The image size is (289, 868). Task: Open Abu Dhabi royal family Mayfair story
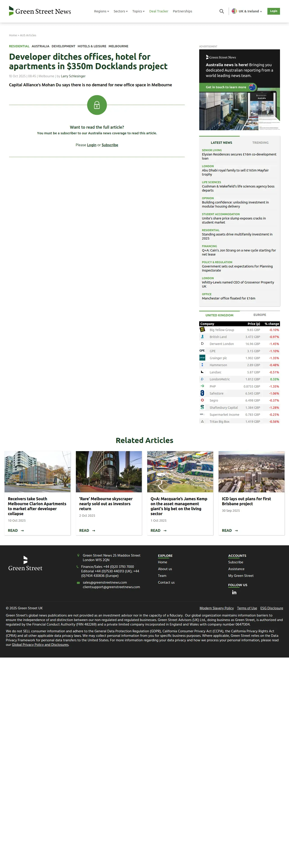coord(235,172)
